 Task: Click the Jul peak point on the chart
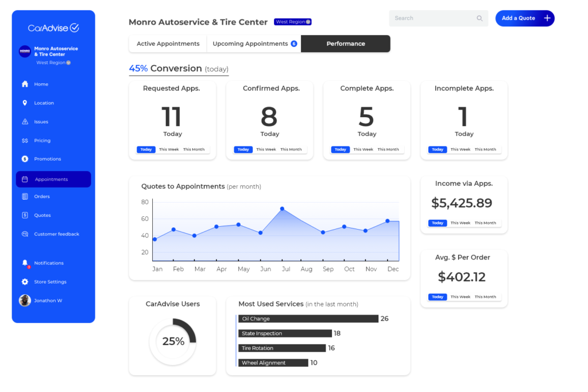click(282, 209)
